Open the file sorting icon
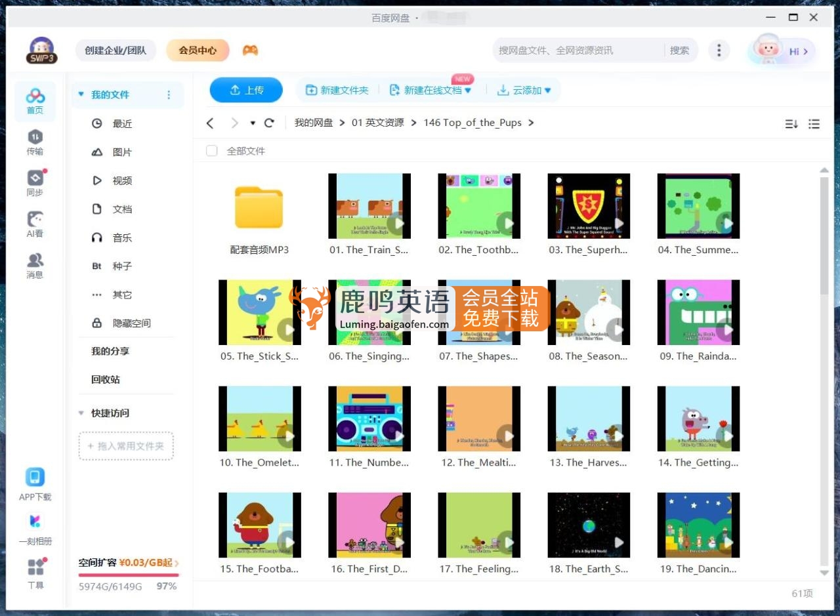Image resolution: width=840 pixels, height=616 pixels. click(791, 123)
